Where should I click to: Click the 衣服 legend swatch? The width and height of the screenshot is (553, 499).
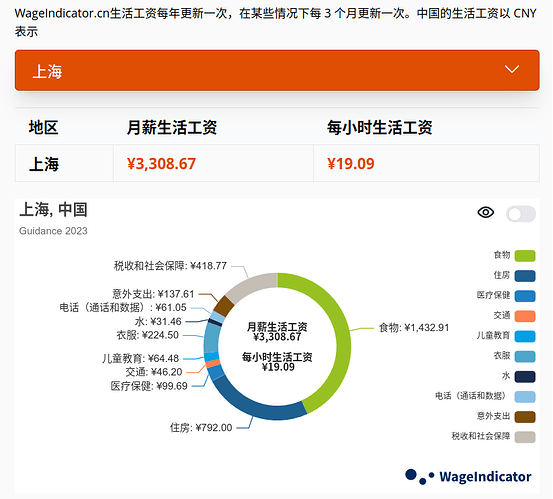(x=525, y=356)
